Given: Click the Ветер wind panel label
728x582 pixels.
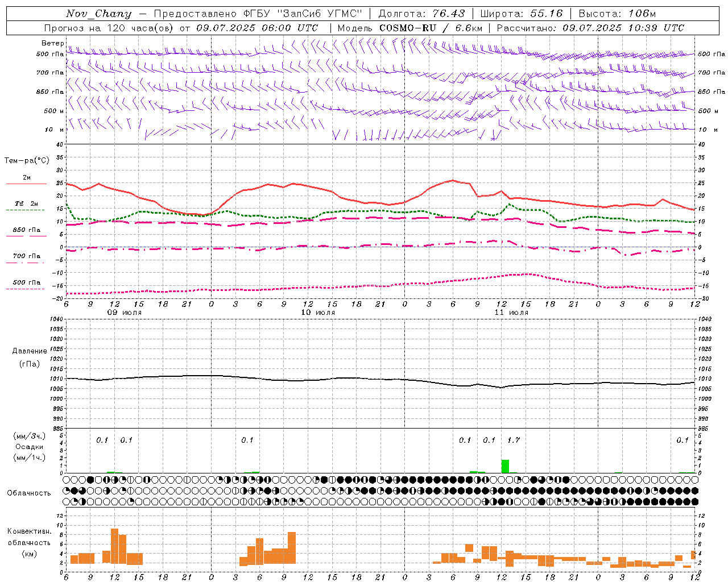Looking at the screenshot, I should tap(52, 43).
